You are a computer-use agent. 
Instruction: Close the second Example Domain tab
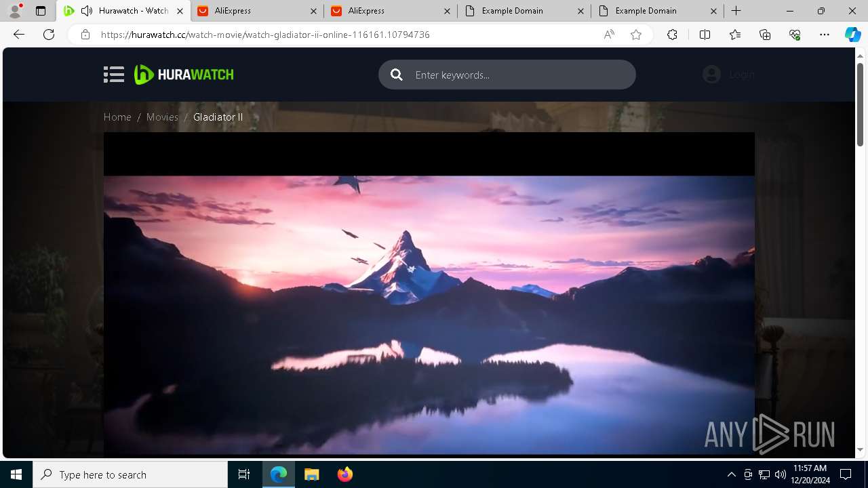coord(714,11)
